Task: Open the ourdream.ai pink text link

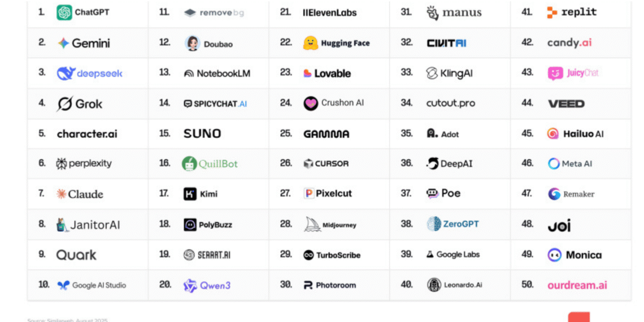Action: coord(577,285)
